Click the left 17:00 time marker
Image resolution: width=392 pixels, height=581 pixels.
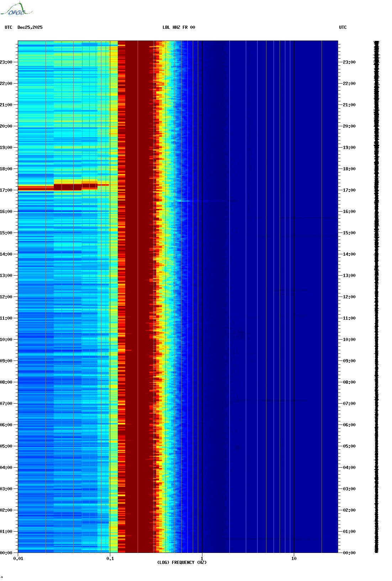tap(6, 190)
